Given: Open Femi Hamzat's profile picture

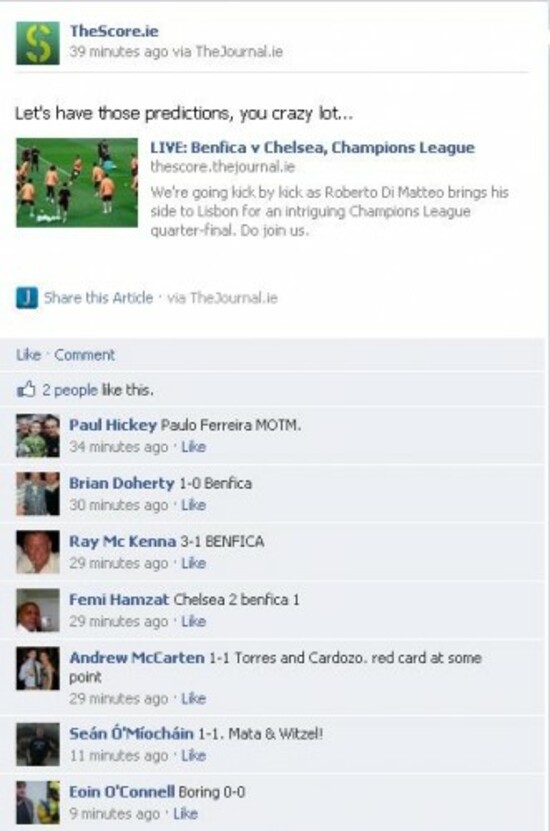Looking at the screenshot, I should pos(38,611).
